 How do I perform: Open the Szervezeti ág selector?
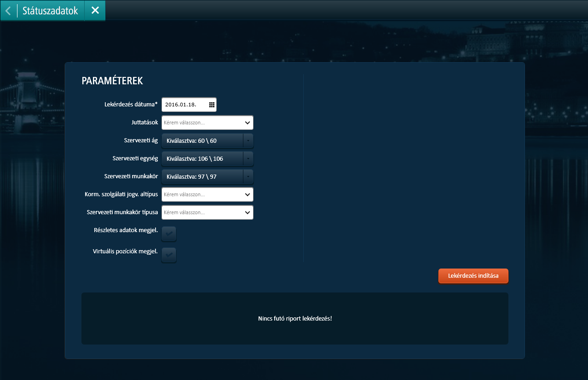click(202, 140)
